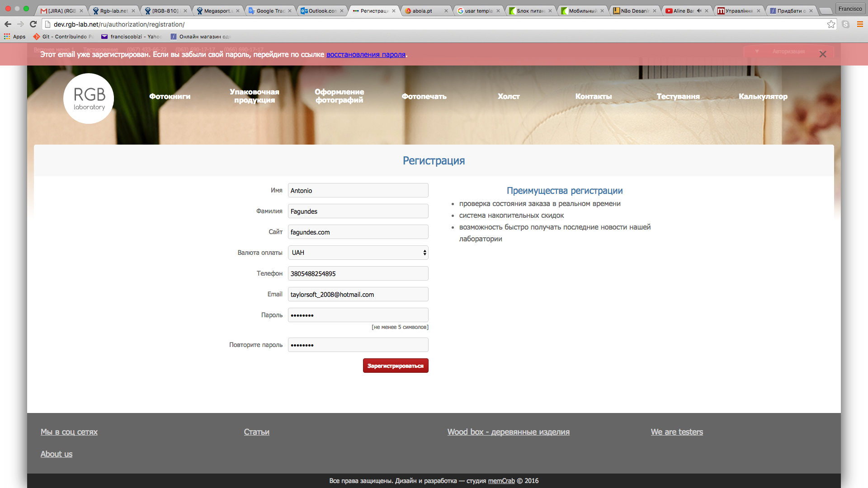Open the Apps bookmarks grid icon
The width and height of the screenshot is (868, 488).
[x=7, y=37]
